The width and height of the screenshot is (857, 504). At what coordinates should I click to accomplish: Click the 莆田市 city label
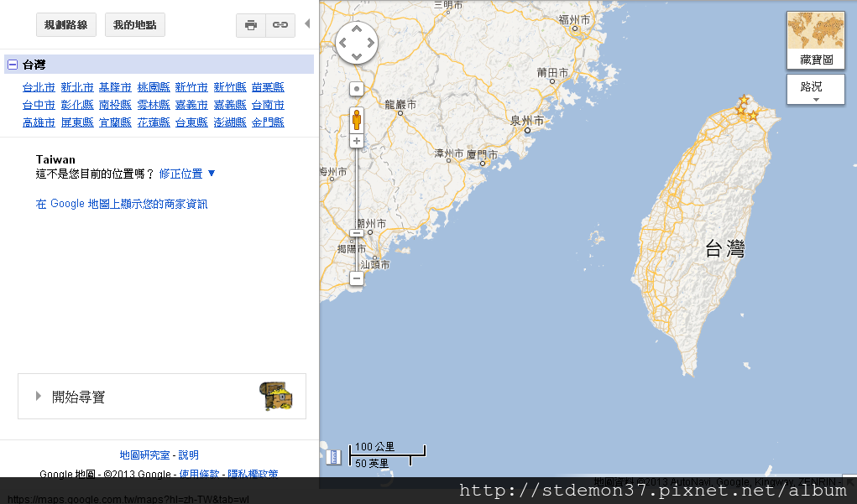click(552, 73)
